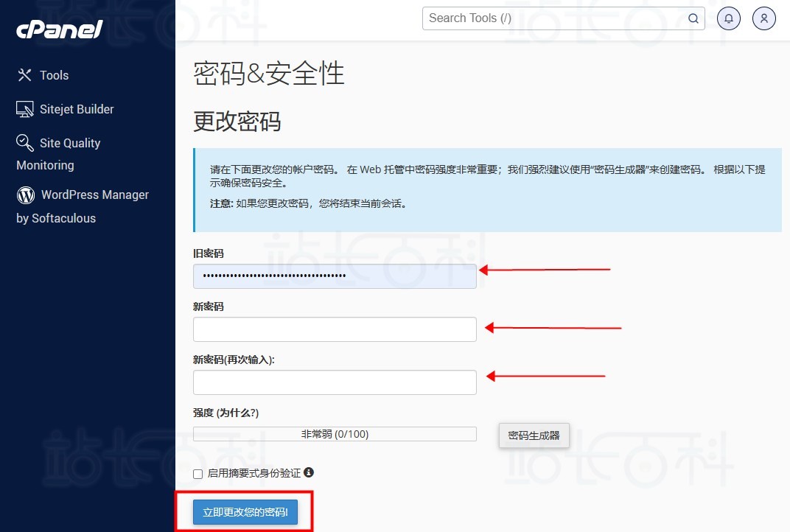
Task: Click the WordPress logo icon
Action: pyautogui.click(x=26, y=195)
